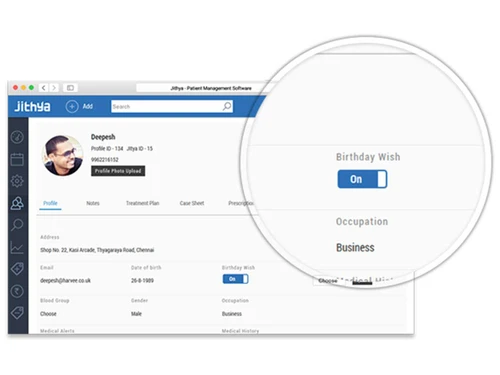Open the bottom tag icon in sidebar
The image size is (500, 375).
17,313
